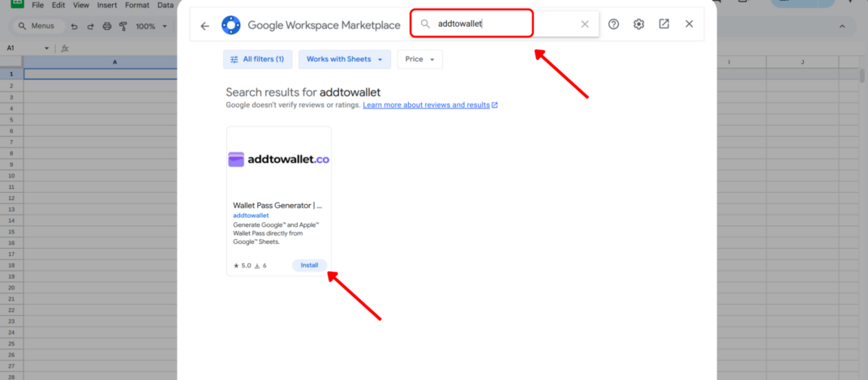This screenshot has width=868, height=380.
Task: Click the print icon in Sheets toolbar
Action: [107, 27]
